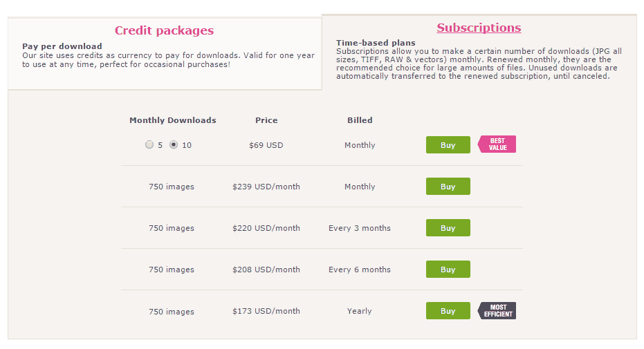Buy the $220 USD/month three-month plan

tap(448, 227)
